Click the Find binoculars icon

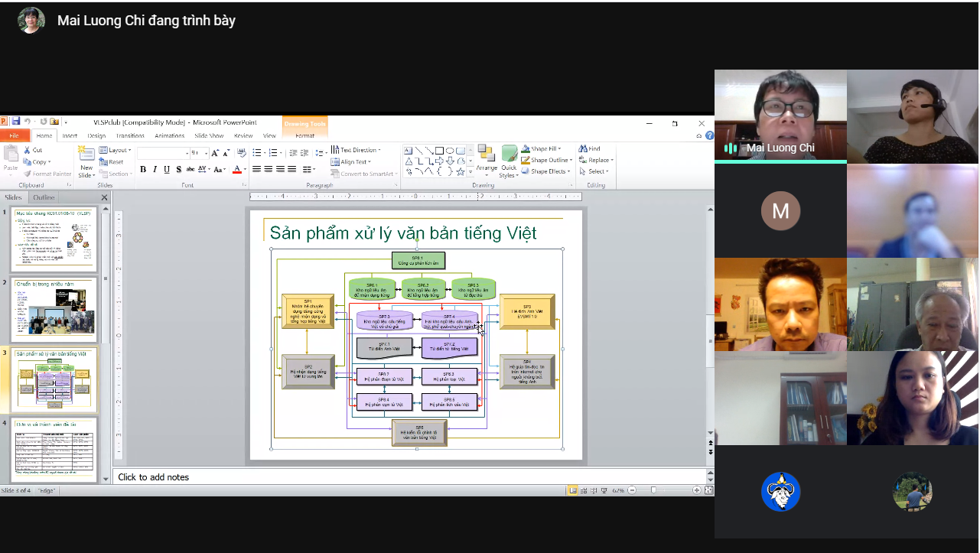tap(583, 149)
